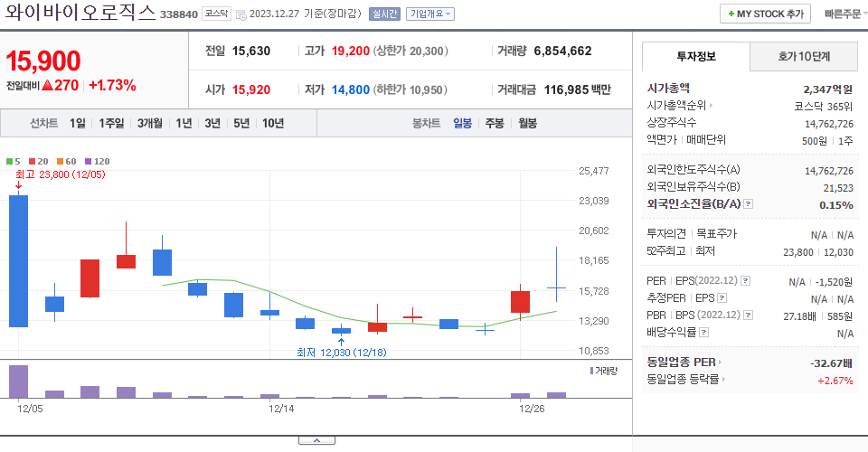
Task: Open help icon beside PBR BPS (2022.12)
Action: pos(748,315)
